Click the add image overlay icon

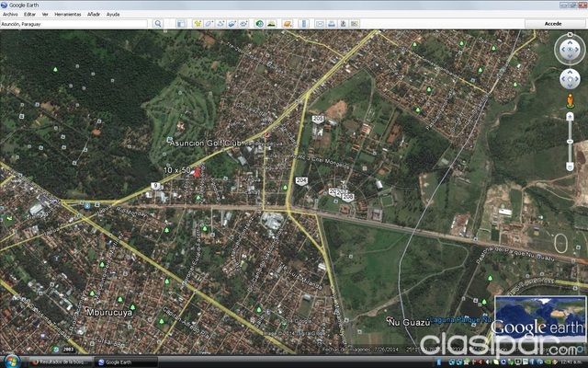point(232,24)
